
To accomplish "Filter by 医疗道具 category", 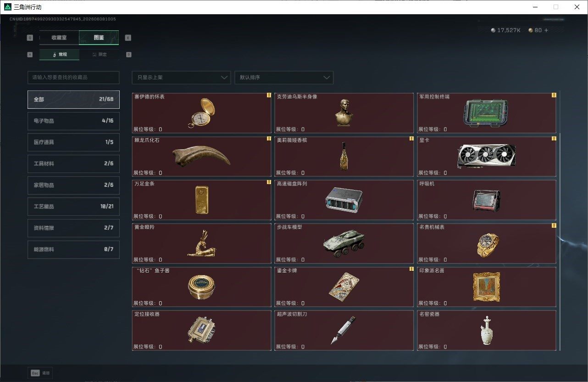I will pos(73,142).
